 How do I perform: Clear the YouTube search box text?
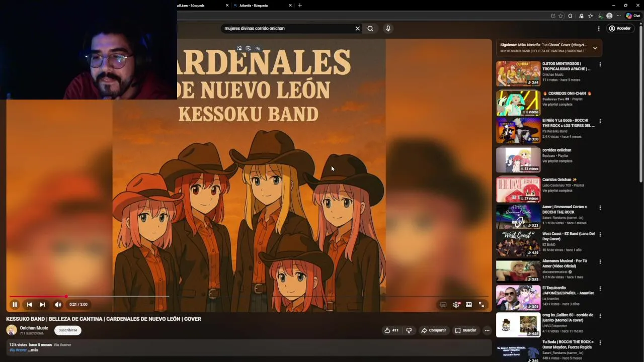(x=358, y=29)
